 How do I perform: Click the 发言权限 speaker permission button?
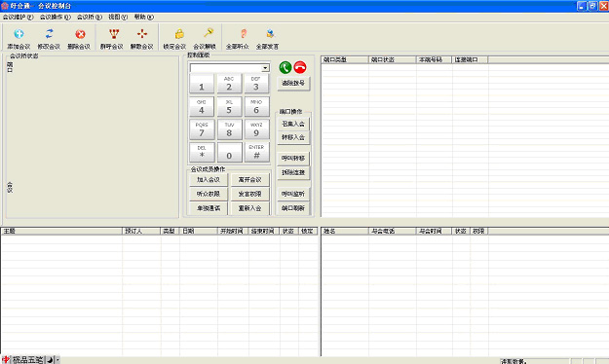(249, 194)
